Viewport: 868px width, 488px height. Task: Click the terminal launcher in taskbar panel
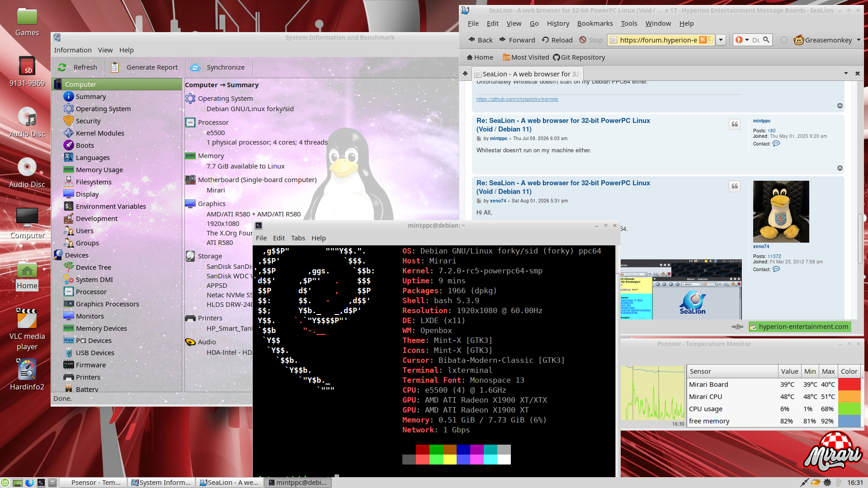41,483
